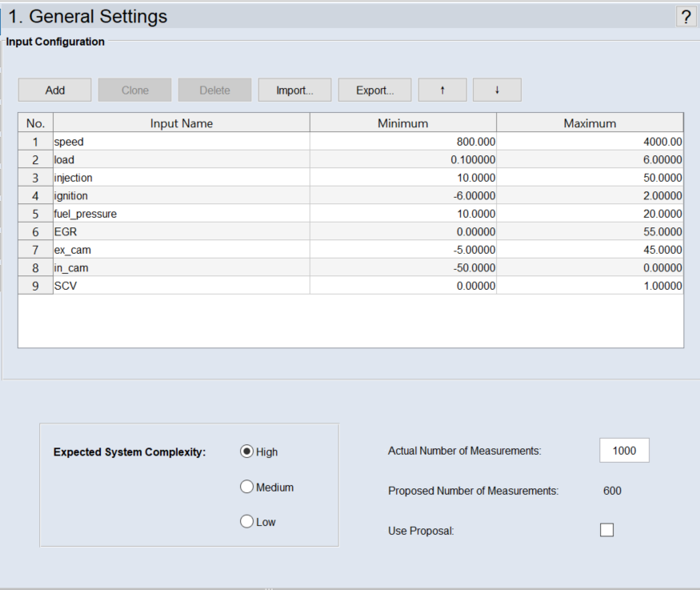Click the in_cam minimum value cell
Image resolution: width=700 pixels, height=590 pixels.
tap(402, 268)
